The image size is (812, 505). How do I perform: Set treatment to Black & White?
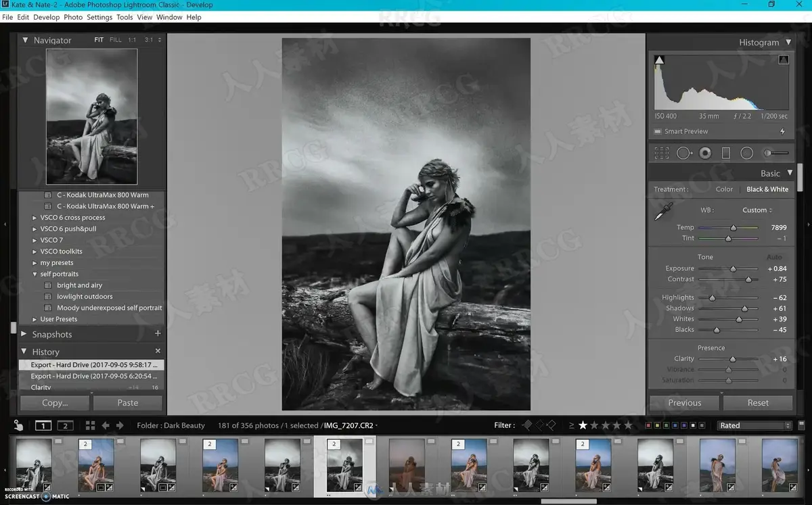click(767, 189)
